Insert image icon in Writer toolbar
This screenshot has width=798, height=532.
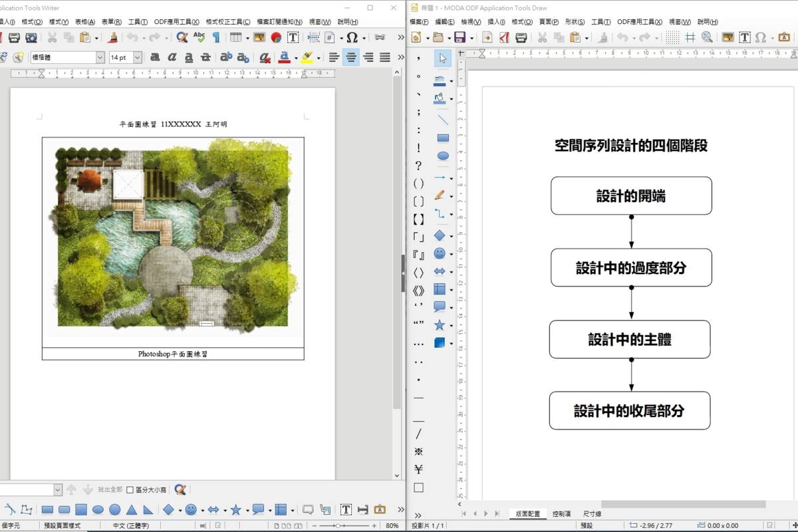click(x=259, y=38)
